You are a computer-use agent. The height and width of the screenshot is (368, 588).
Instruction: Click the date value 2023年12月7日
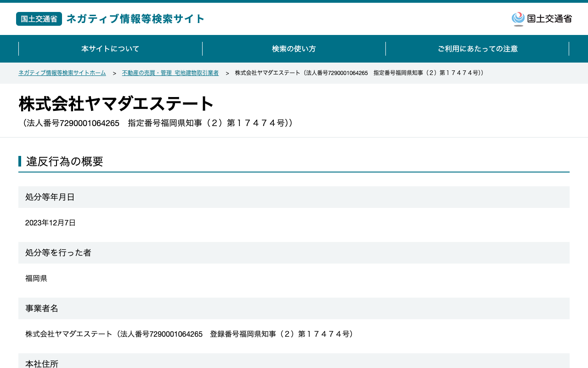click(51, 223)
